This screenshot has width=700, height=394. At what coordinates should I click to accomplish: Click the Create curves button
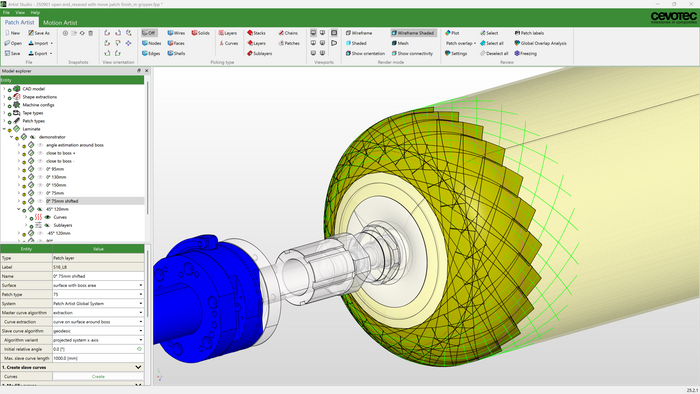98,377
